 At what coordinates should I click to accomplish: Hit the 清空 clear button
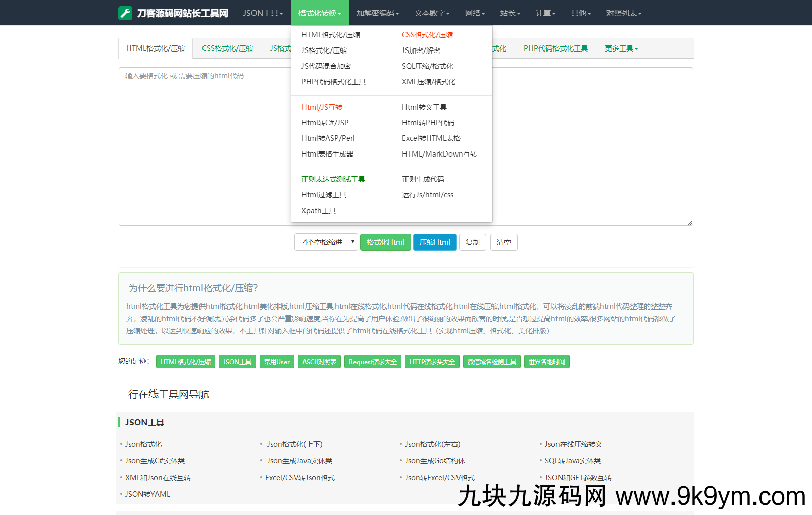[x=503, y=242]
